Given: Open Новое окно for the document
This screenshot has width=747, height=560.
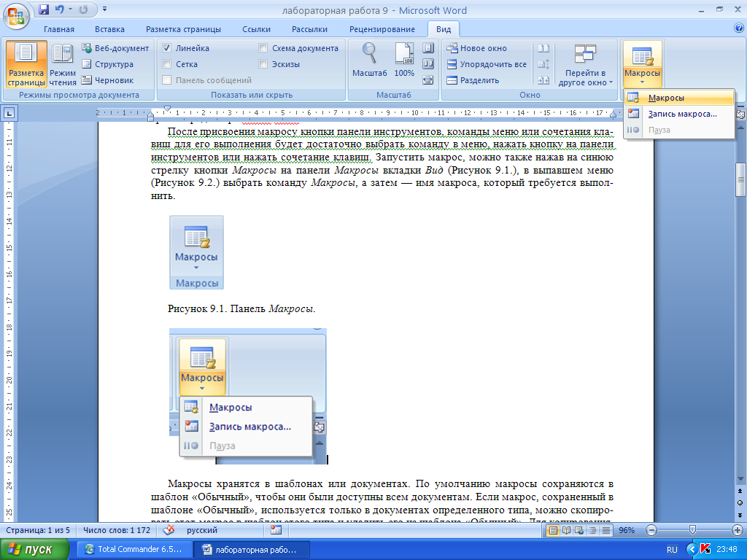Looking at the screenshot, I should [x=476, y=48].
